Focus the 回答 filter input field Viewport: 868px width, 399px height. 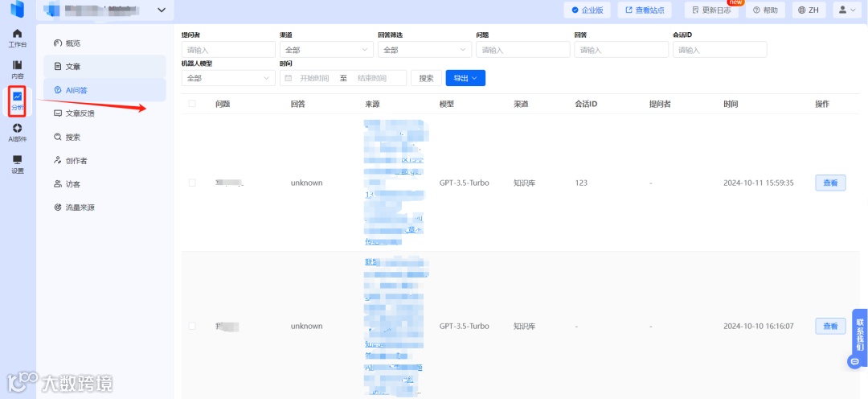coord(621,50)
